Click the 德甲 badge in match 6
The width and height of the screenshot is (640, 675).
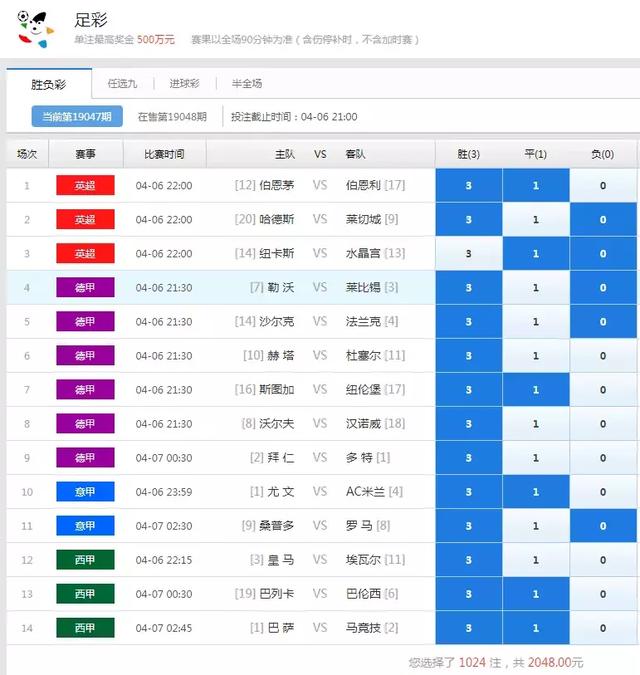(85, 356)
